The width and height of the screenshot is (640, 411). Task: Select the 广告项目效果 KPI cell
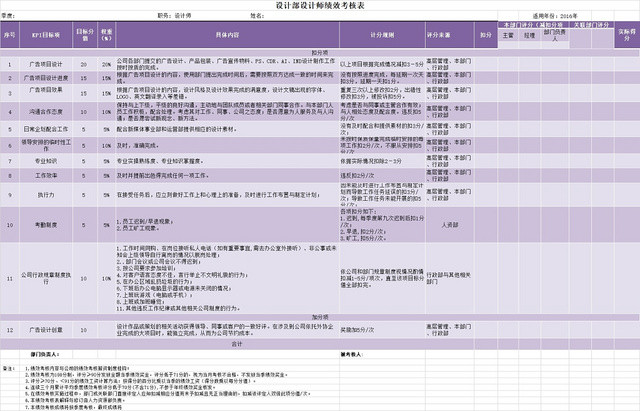(46, 93)
